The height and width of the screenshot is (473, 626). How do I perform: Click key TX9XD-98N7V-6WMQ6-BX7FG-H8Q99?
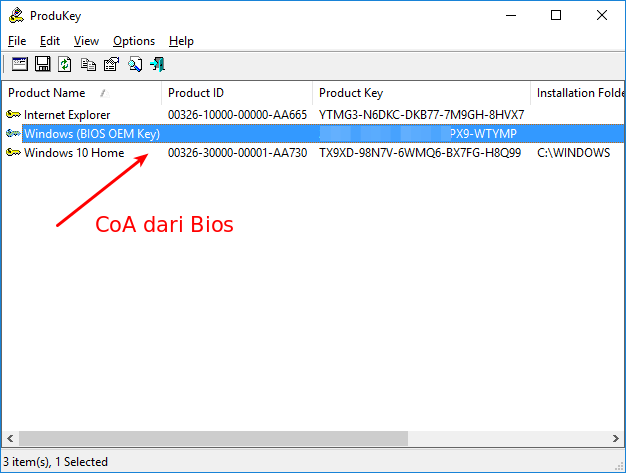coord(420,152)
